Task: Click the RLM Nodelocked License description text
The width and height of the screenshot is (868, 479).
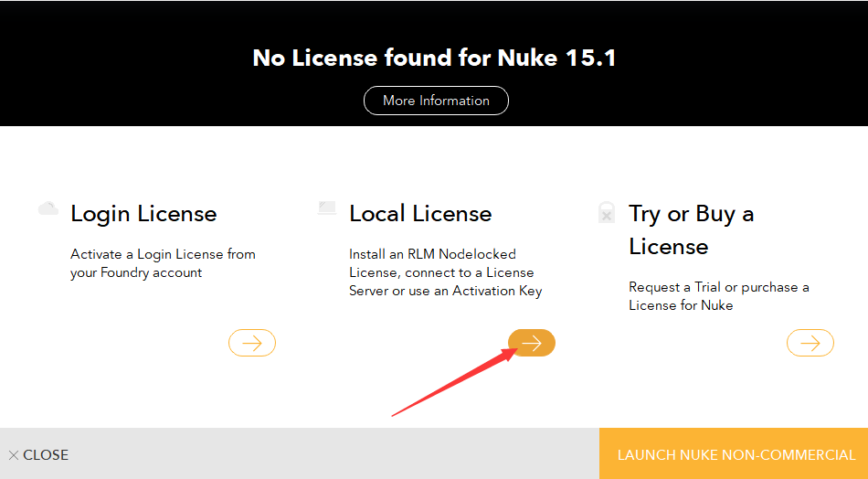Action: coord(445,272)
